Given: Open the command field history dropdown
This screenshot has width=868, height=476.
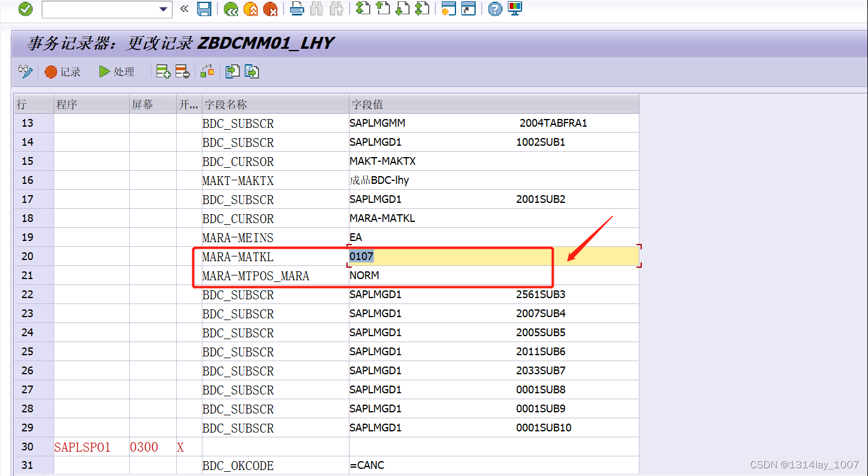Looking at the screenshot, I should coord(164,10).
